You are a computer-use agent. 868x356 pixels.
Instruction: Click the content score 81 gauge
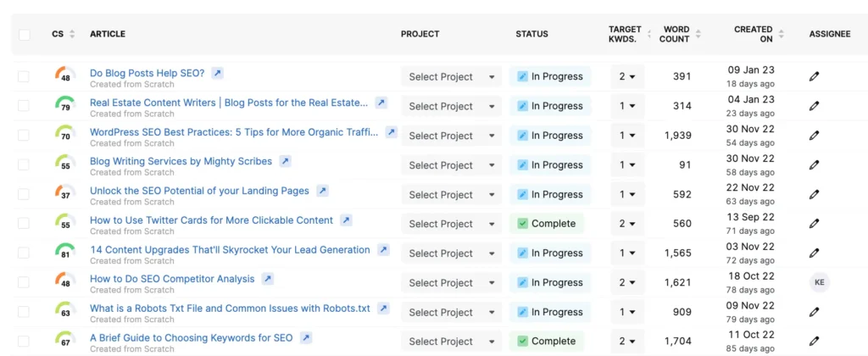click(x=65, y=253)
